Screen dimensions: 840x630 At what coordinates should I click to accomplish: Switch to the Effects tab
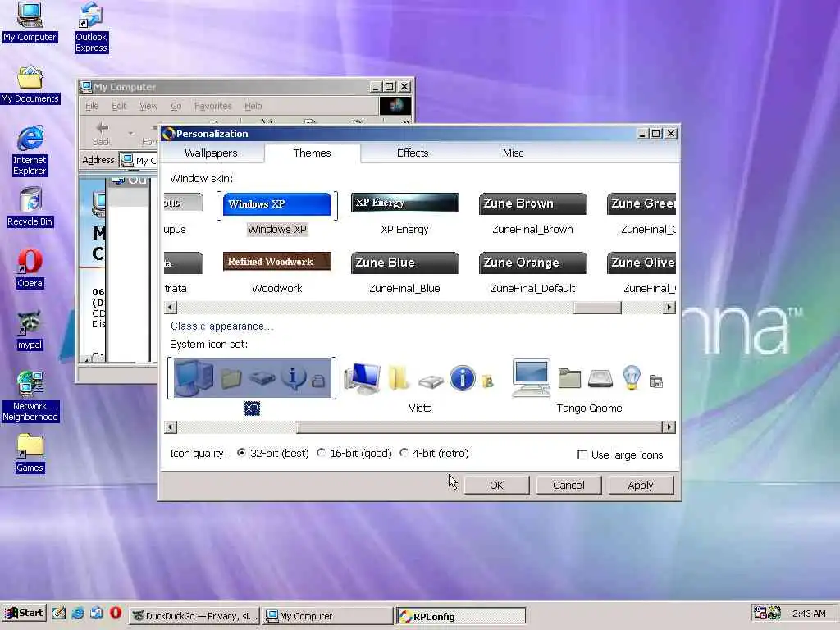coord(413,153)
